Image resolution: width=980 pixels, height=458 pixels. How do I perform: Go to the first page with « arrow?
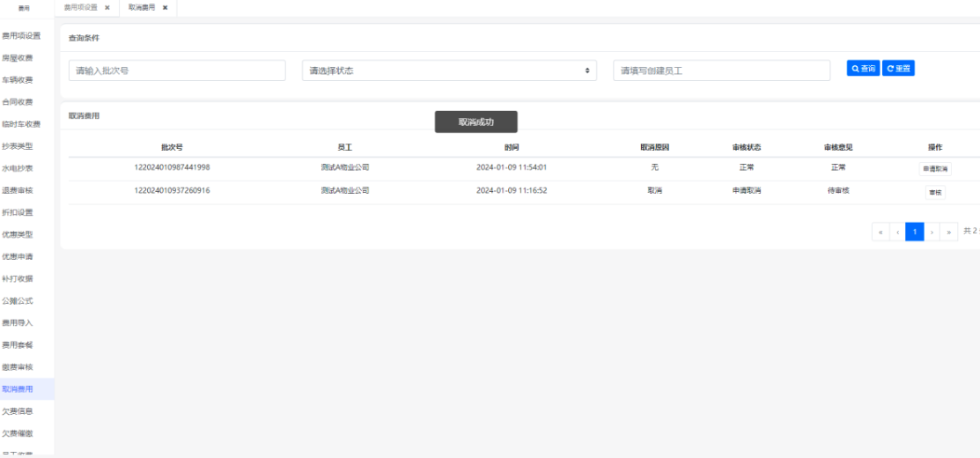(x=880, y=232)
